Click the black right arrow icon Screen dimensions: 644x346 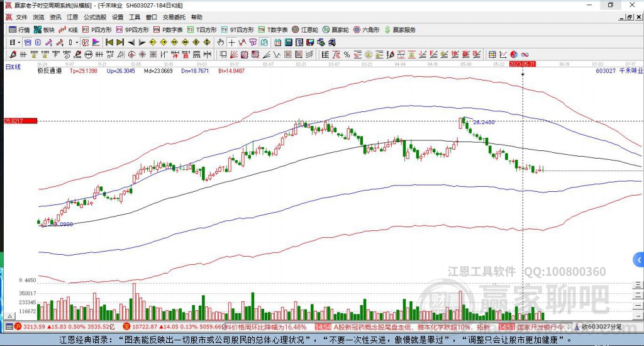(x=142, y=42)
